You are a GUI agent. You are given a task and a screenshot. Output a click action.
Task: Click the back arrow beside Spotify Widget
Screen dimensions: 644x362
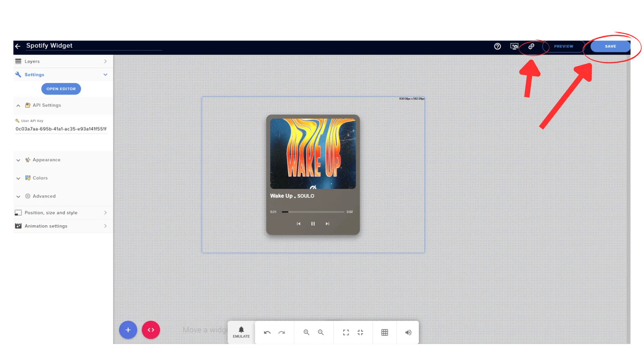[18, 46]
